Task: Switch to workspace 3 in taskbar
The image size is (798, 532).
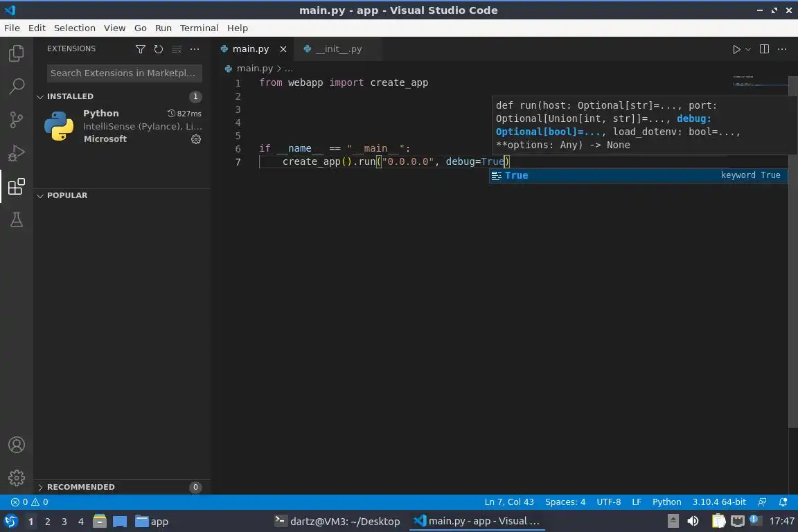Action: pyautogui.click(x=64, y=522)
